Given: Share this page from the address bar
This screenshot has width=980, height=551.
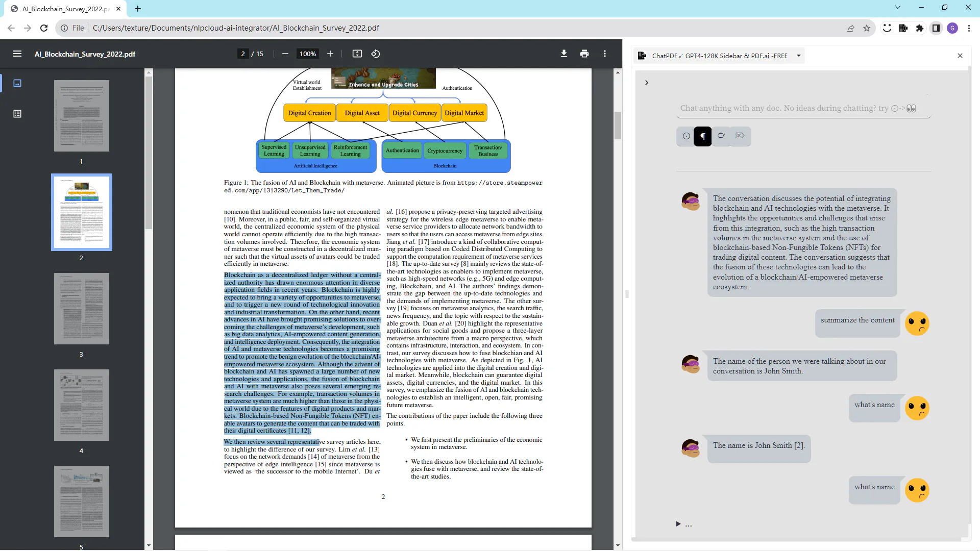Looking at the screenshot, I should (850, 28).
